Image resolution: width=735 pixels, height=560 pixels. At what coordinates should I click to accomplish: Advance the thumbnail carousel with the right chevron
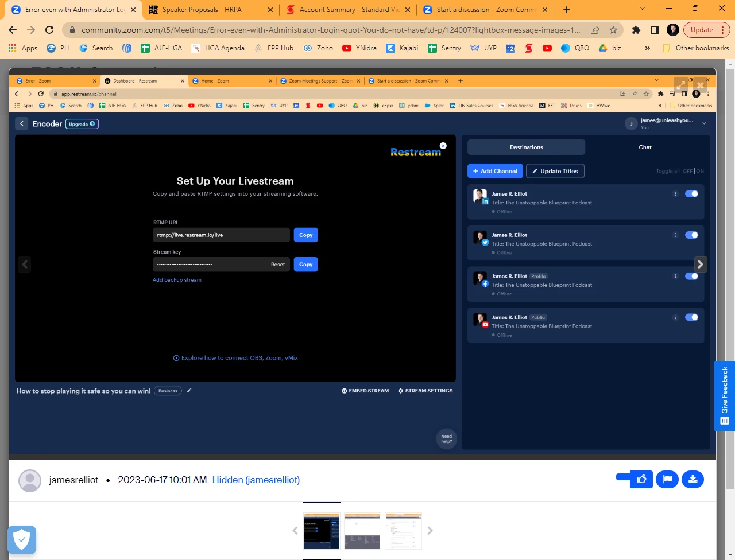click(430, 531)
